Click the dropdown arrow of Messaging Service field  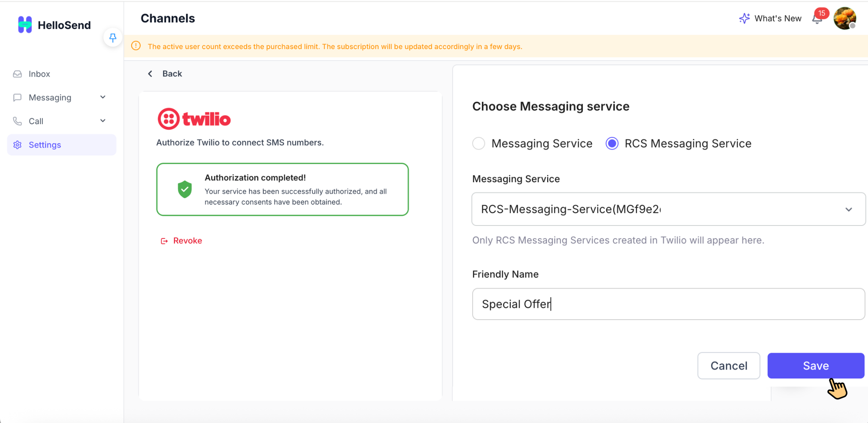pyautogui.click(x=849, y=209)
